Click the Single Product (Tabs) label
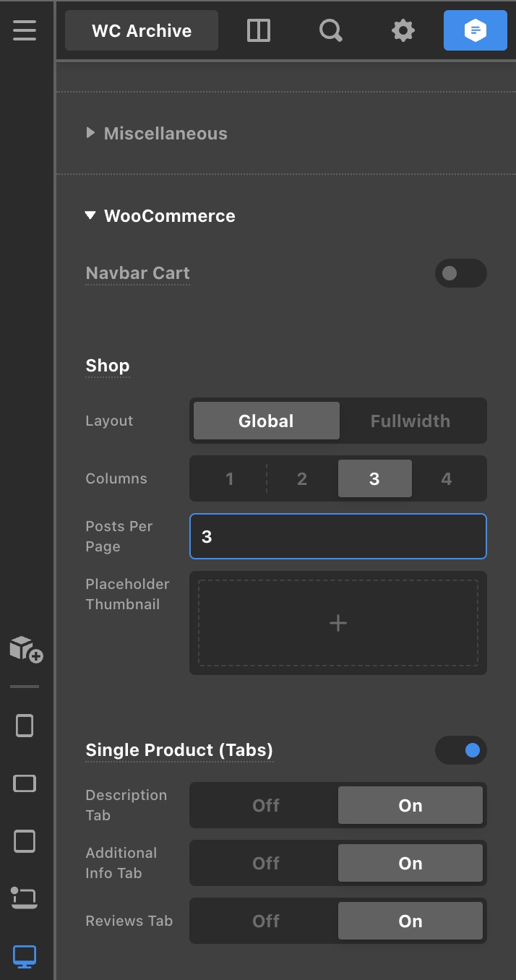 179,750
